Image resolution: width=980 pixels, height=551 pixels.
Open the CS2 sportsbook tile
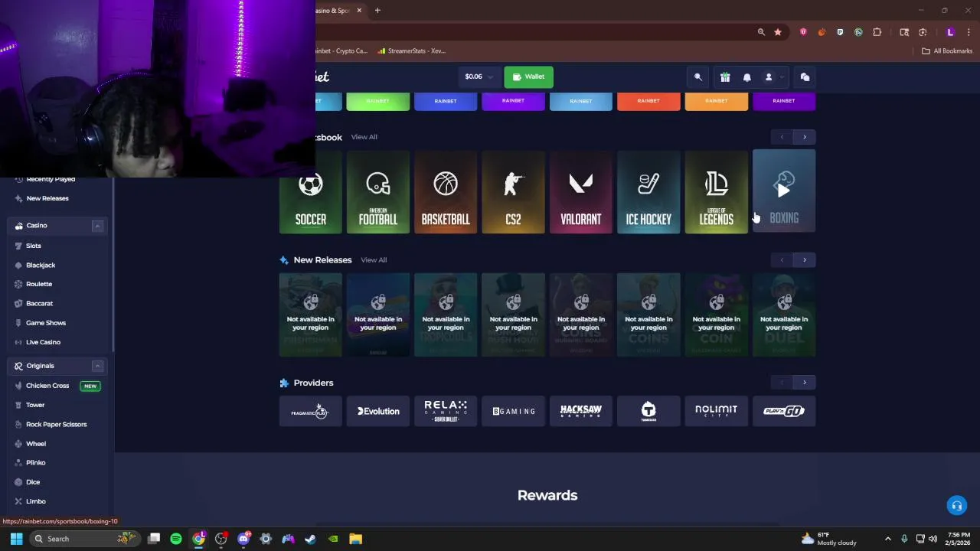tap(513, 192)
